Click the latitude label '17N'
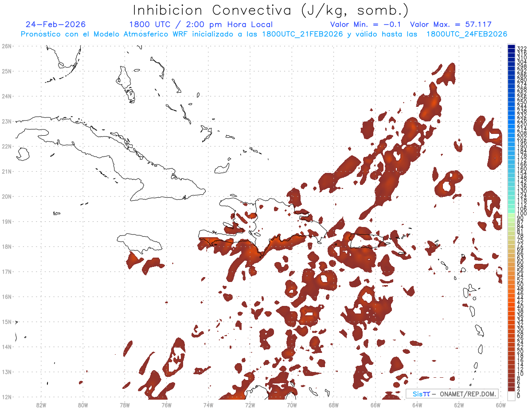The width and height of the screenshot is (532, 411). tap(7, 272)
